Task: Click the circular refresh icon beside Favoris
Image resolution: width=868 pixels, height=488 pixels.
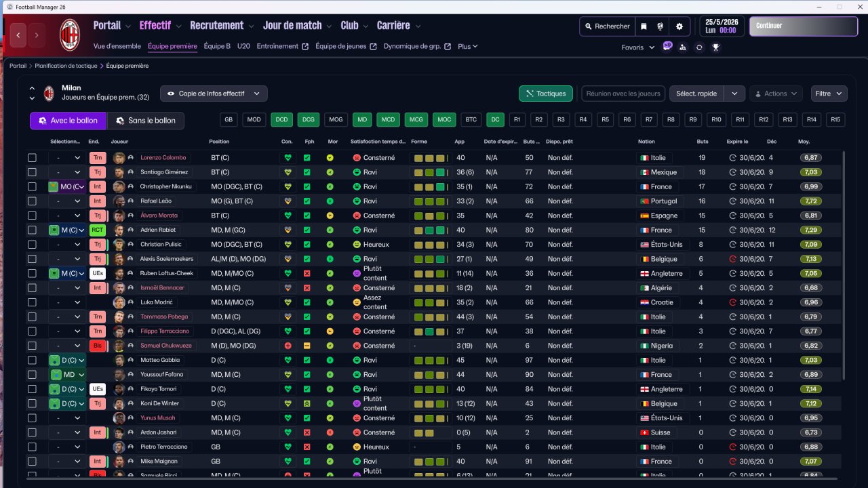Action: coord(699,47)
